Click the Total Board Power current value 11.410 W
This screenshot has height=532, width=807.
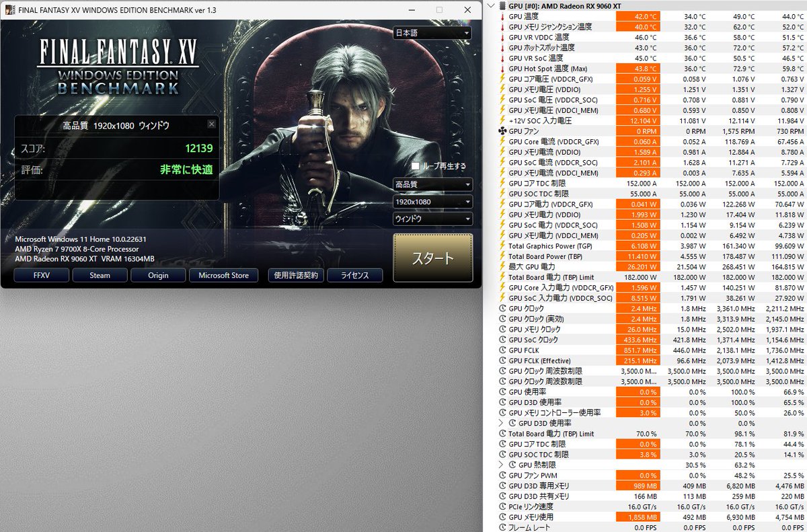pos(638,256)
